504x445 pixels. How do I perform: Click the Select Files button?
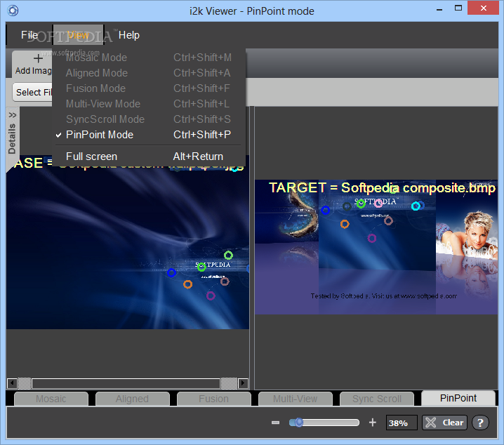[32, 92]
